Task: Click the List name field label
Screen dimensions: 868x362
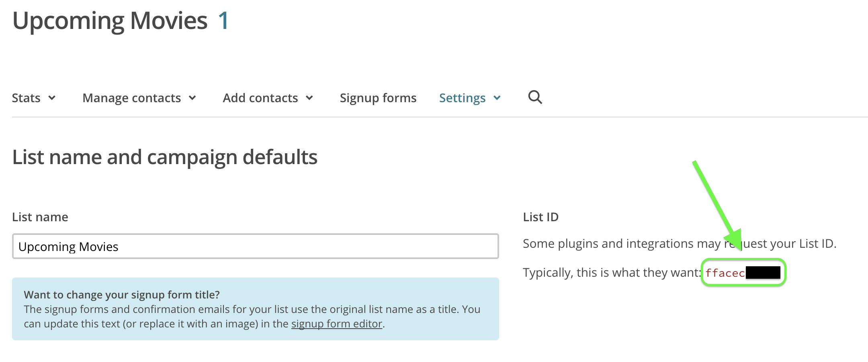Action: pos(40,217)
